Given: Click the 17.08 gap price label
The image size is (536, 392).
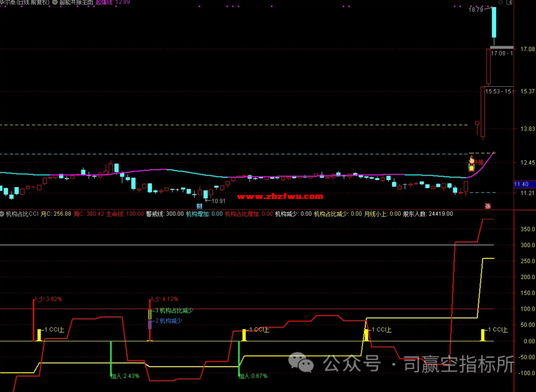Looking at the screenshot, I should [x=502, y=53].
